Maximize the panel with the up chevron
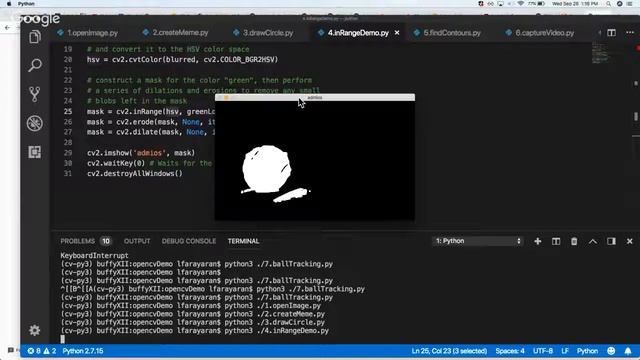This screenshot has height=360, width=640. click(593, 241)
